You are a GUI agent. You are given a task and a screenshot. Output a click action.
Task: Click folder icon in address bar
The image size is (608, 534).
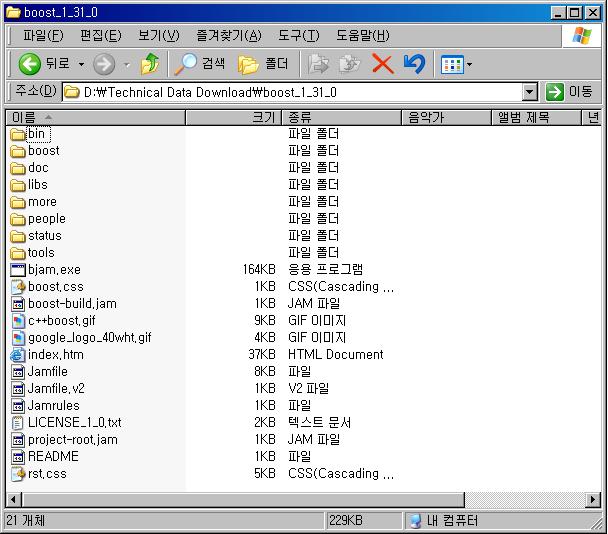coord(72,92)
